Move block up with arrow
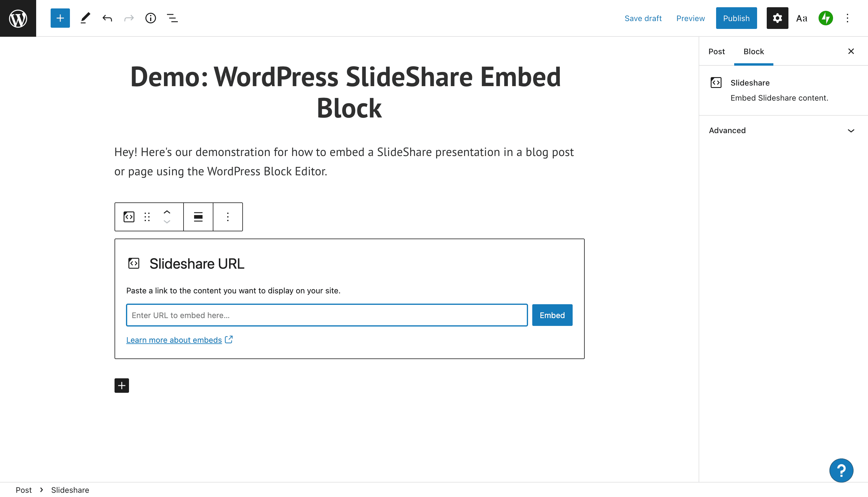The image size is (868, 497). point(167,212)
